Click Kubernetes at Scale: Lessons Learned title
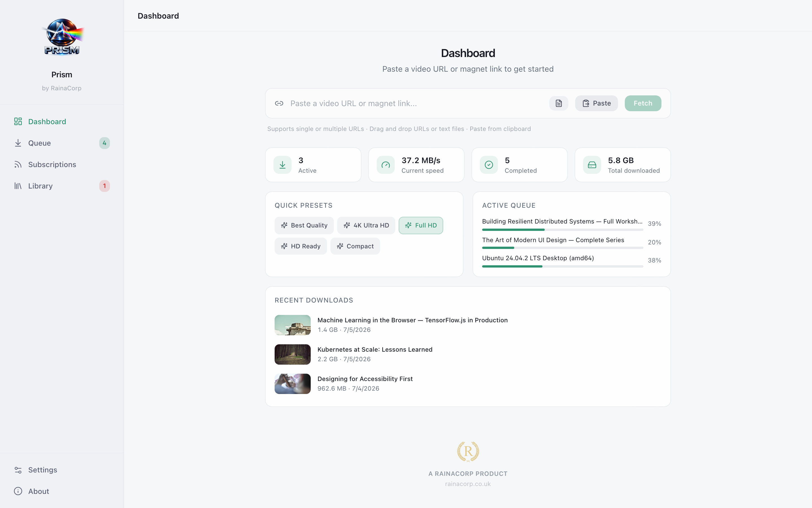Viewport: 812px width, 508px height. point(375,349)
